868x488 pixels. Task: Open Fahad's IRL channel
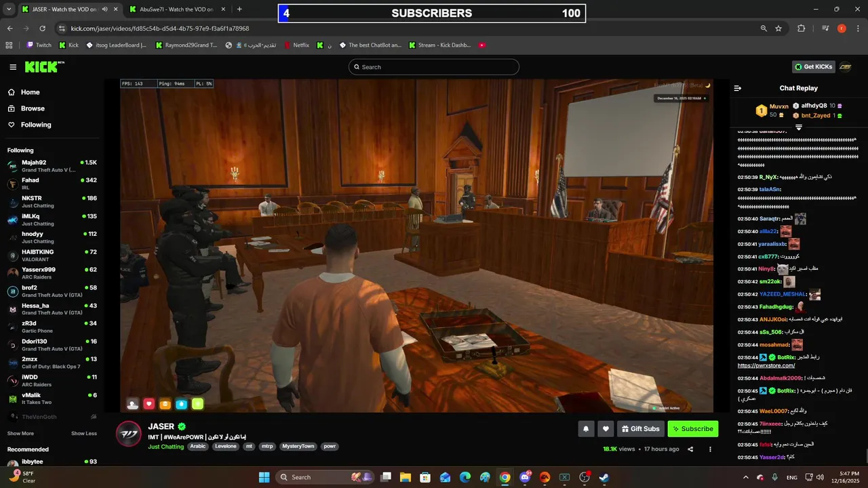(52, 184)
